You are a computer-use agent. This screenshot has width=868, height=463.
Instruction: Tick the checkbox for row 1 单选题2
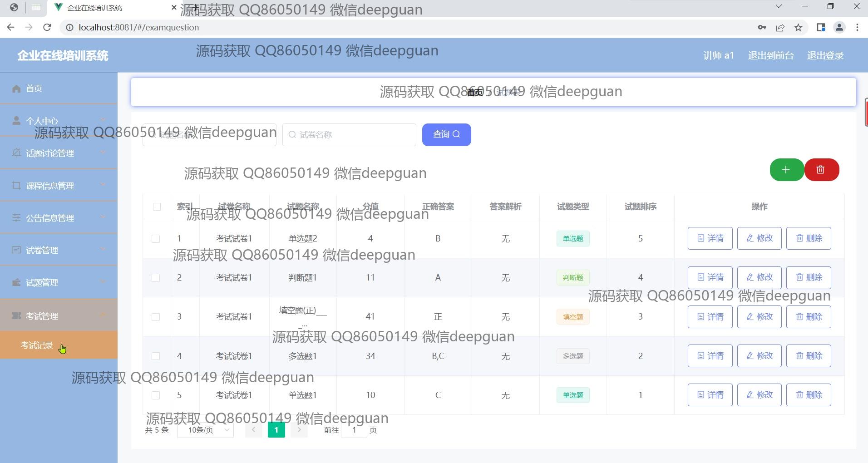156,239
